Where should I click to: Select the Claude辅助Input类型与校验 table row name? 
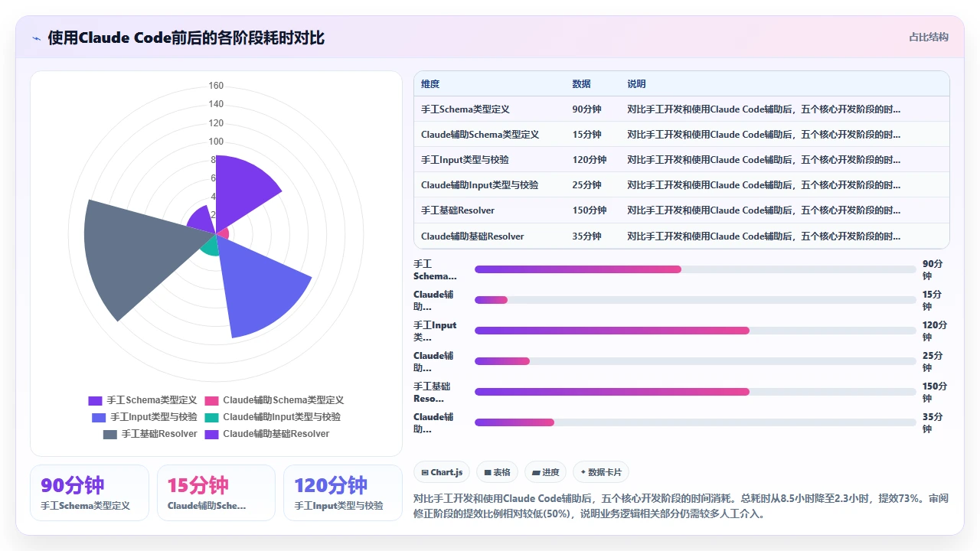(480, 185)
